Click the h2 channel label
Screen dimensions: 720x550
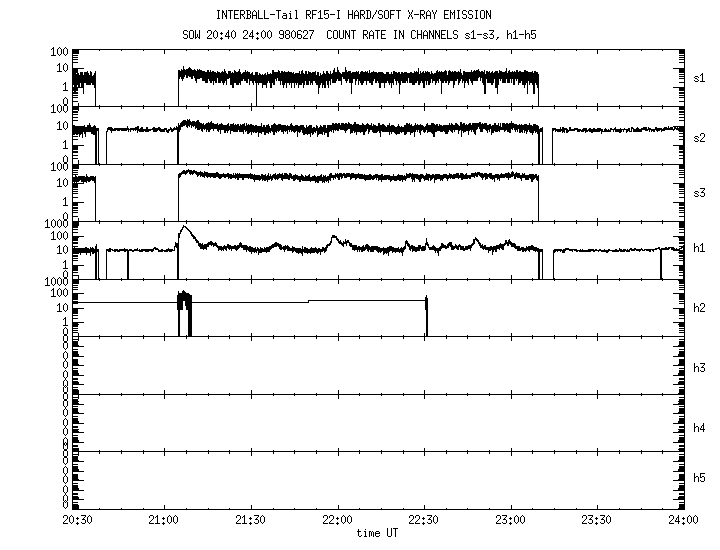(700, 307)
